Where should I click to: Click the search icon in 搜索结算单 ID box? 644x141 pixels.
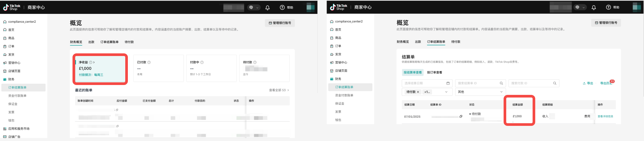tap(501, 83)
